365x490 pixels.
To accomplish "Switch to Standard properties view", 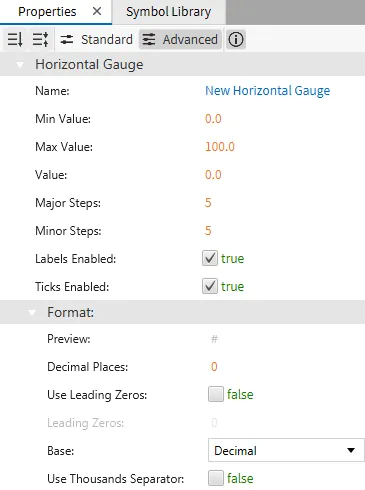I will (x=96, y=40).
